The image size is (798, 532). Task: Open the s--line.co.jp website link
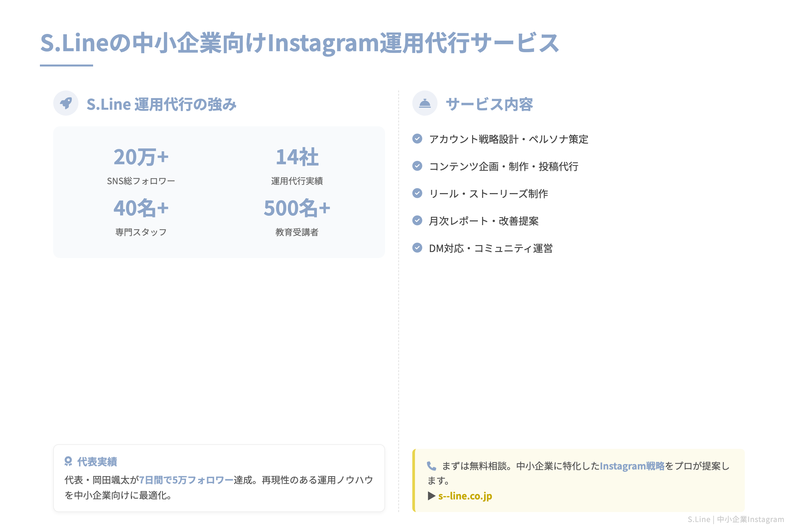tap(465, 496)
